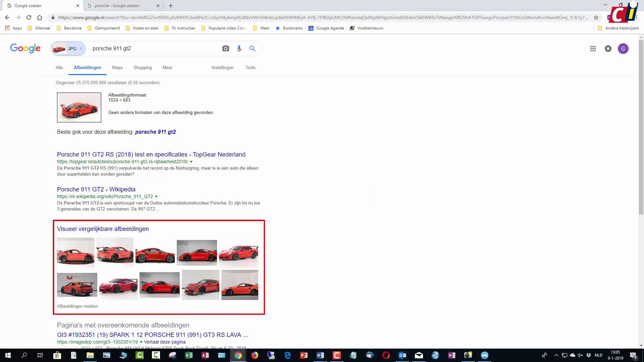Toggle mute via the taskbar volume icon
This screenshot has width=644, height=362.
point(580,355)
